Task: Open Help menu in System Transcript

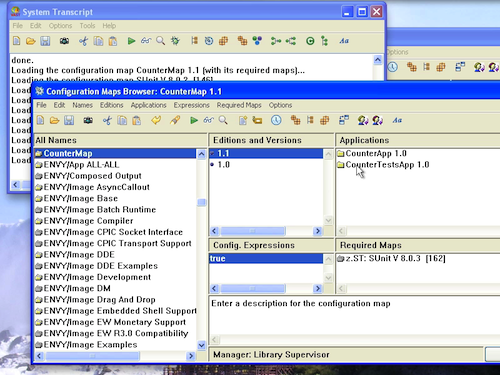Action: click(109, 26)
